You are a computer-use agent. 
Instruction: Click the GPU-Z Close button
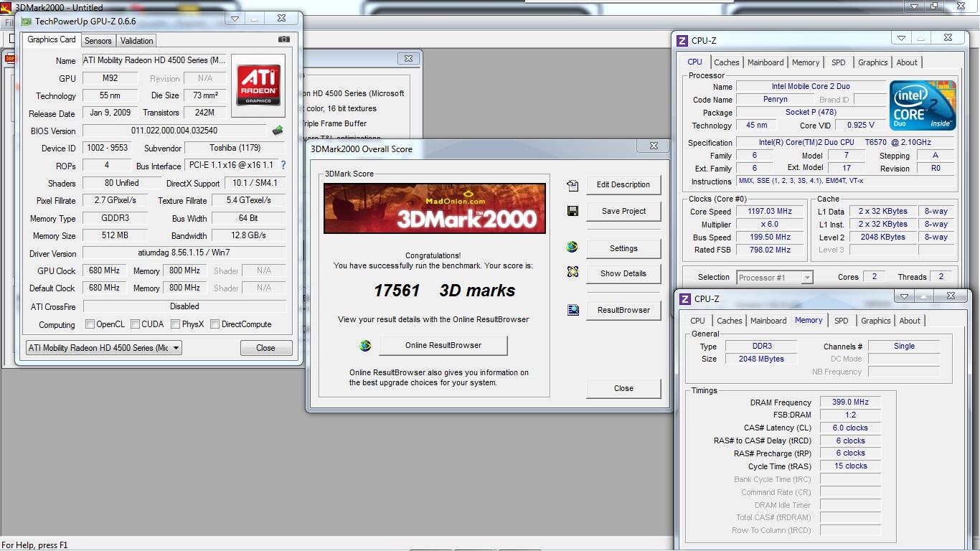(266, 348)
